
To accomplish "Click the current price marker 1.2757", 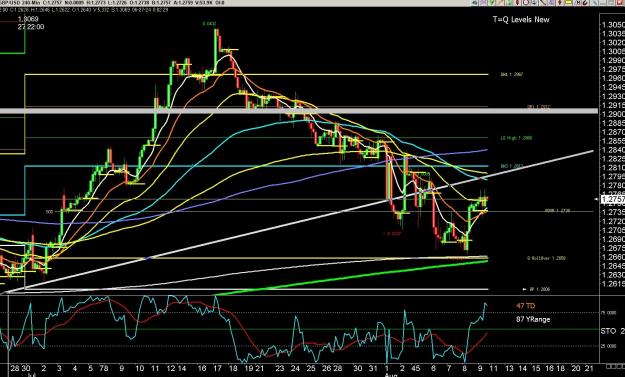I will click(613, 198).
